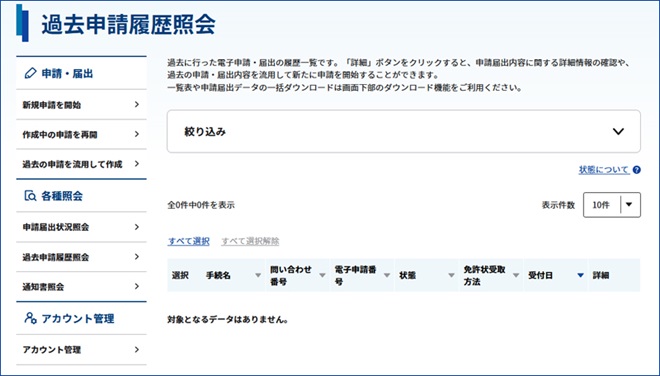
Task: Go to 申請届出状況照会 in the sidebar
Action: tap(81, 227)
